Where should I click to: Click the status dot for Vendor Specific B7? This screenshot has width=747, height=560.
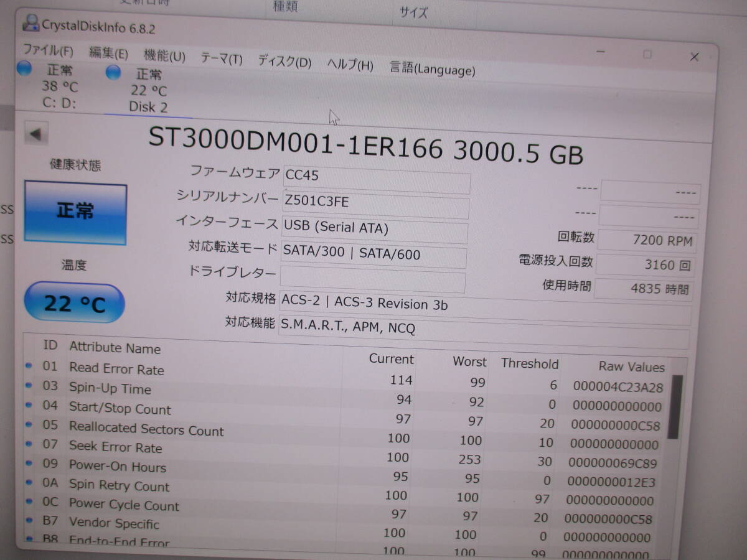[29, 520]
